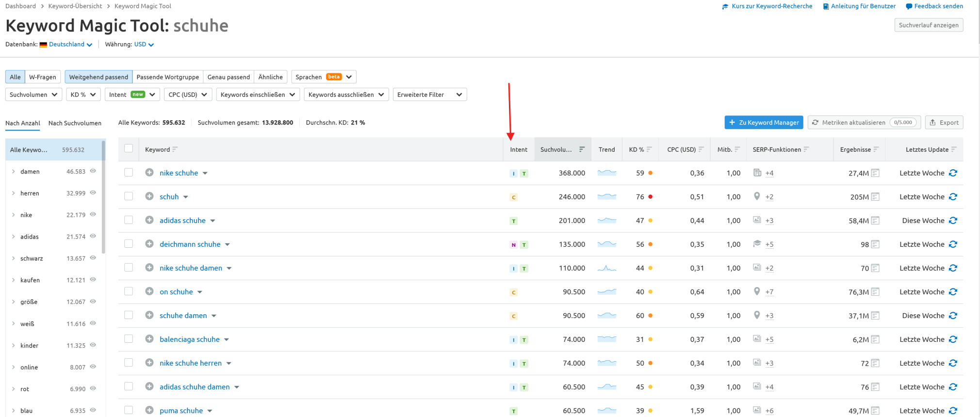Screen dimensions: 980x417
Task: Select Passende Wortgruppe match type
Action: pos(168,77)
